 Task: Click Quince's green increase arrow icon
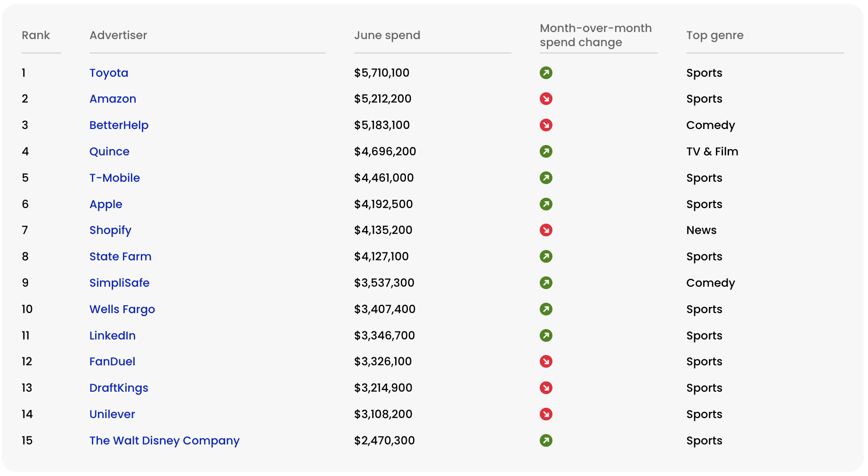coord(546,152)
